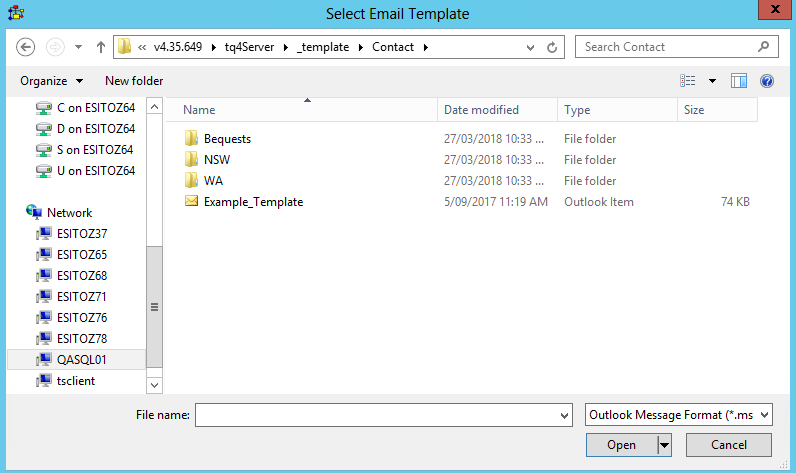Viewport: 796px width, 473px height.
Task: Toggle the preview pane icon
Action: 739,81
